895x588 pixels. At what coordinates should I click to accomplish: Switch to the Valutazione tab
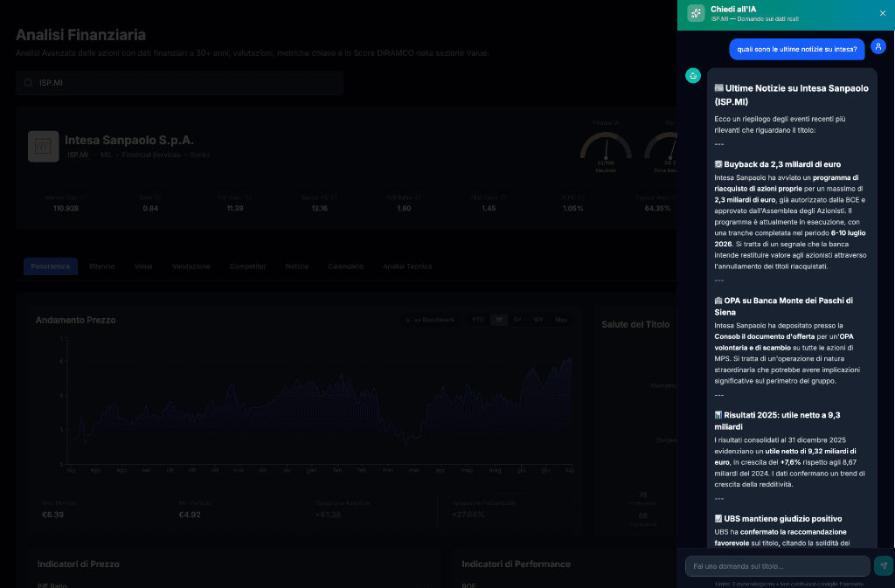tap(191, 266)
